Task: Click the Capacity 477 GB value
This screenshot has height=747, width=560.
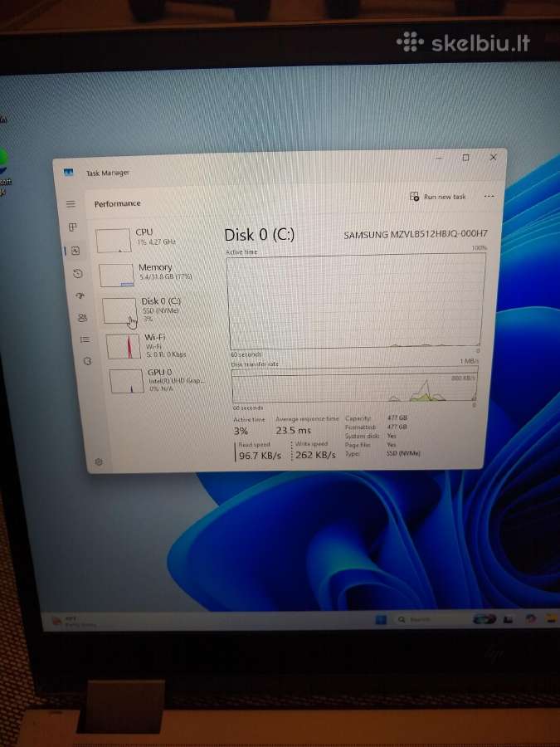Action: (397, 417)
